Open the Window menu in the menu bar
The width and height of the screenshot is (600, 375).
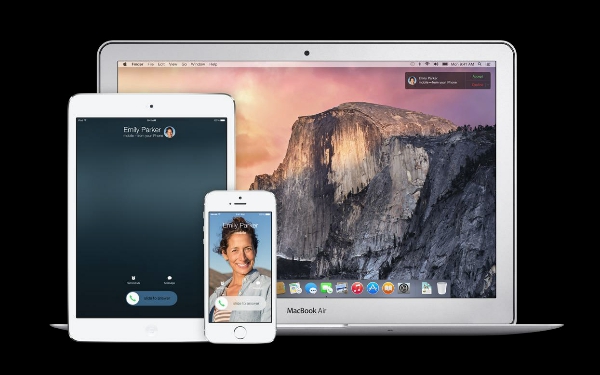198,64
